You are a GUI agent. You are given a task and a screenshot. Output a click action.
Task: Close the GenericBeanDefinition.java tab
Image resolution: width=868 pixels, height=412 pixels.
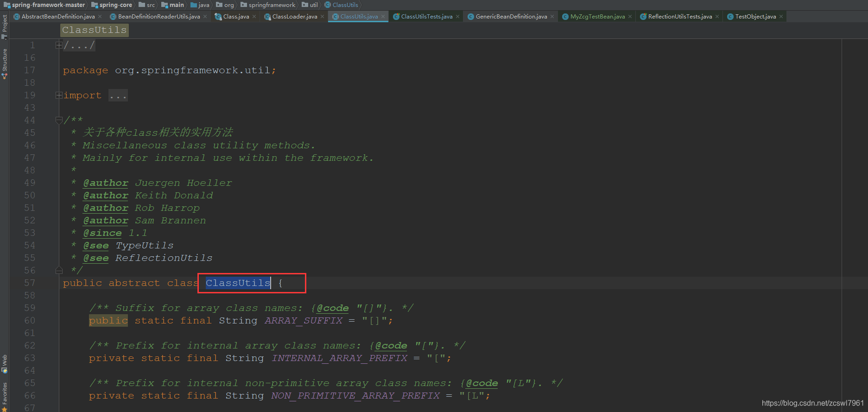[x=552, y=17]
